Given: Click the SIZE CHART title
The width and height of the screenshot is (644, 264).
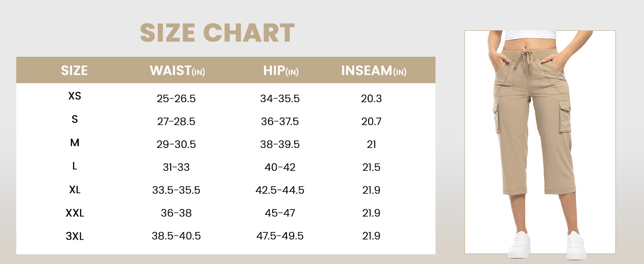Looking at the screenshot, I should click(x=217, y=33).
